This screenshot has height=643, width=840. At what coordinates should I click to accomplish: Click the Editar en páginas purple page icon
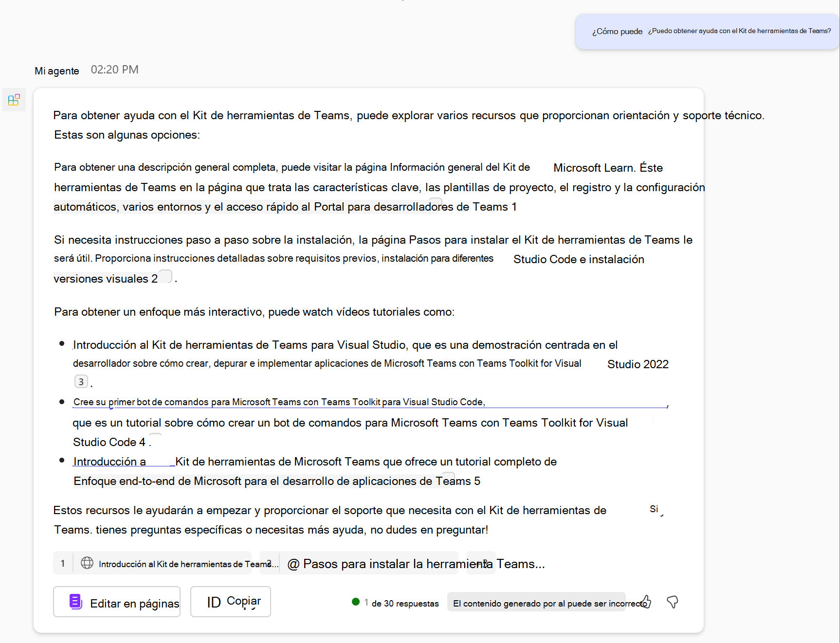click(x=75, y=602)
